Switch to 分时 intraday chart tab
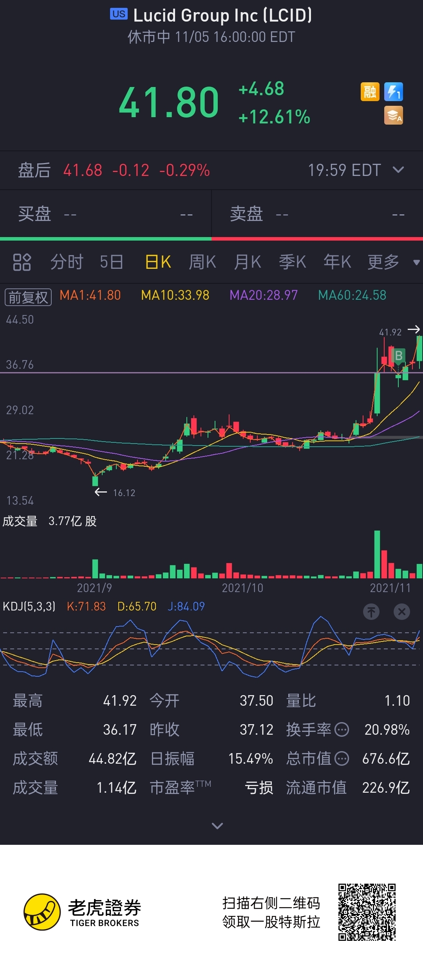 67,262
